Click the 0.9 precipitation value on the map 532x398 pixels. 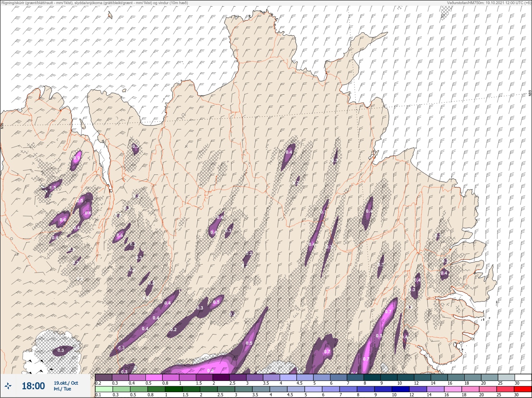tap(76, 158)
